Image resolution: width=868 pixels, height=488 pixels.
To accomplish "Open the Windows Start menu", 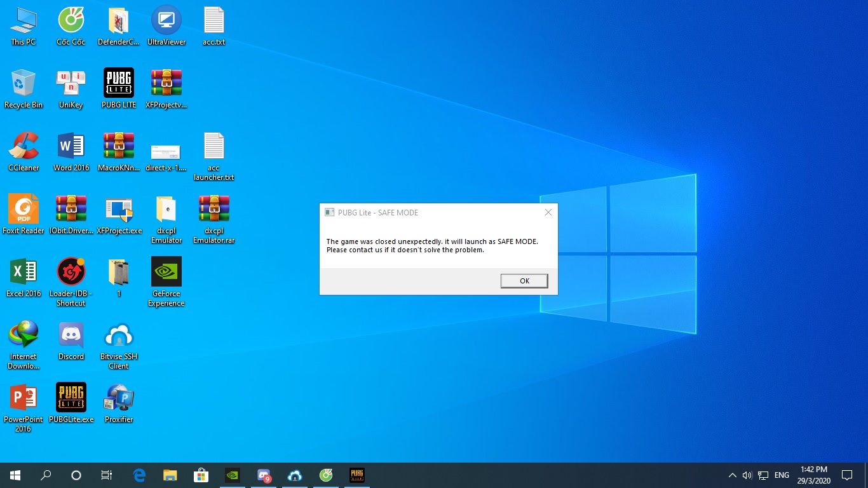I will point(15,475).
